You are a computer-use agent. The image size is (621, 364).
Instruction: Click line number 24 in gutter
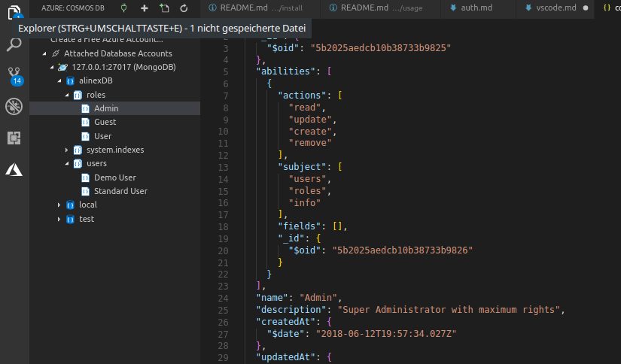(x=223, y=298)
